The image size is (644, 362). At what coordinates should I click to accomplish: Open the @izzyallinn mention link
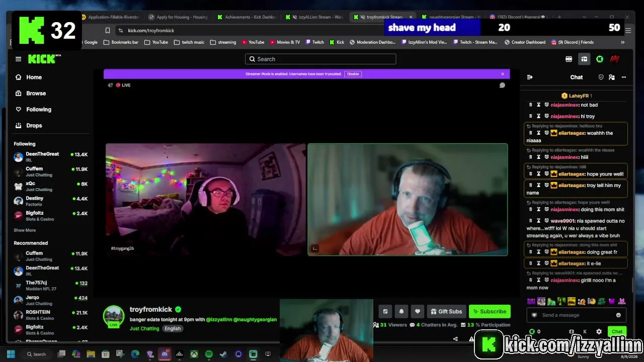coord(219,319)
